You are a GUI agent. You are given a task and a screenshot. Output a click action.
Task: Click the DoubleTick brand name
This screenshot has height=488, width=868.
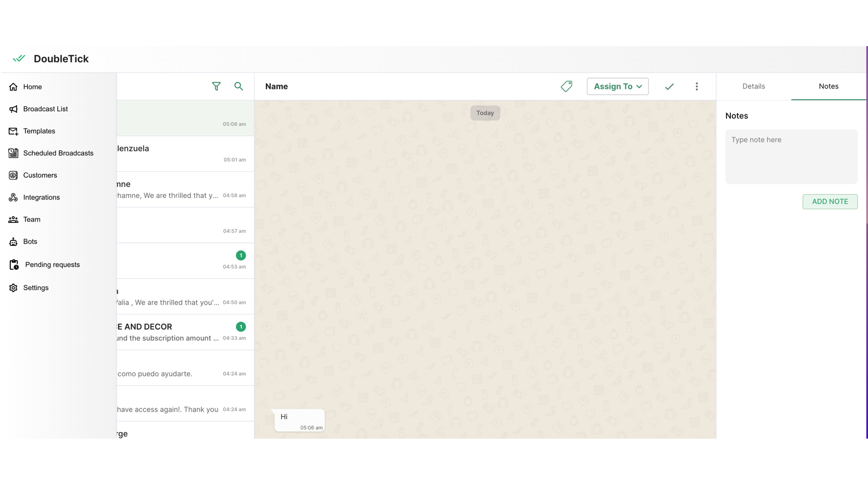(x=61, y=59)
